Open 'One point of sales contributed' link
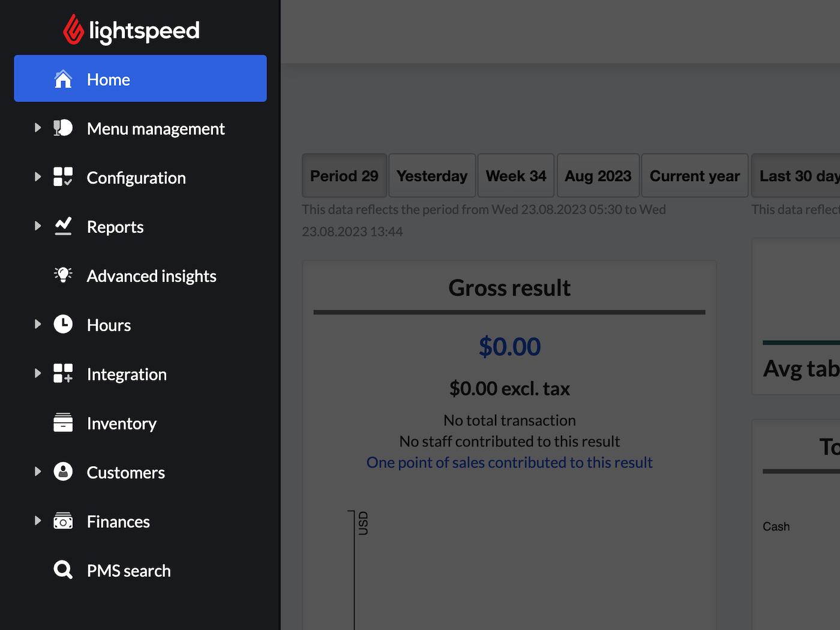840x630 pixels. [509, 463]
